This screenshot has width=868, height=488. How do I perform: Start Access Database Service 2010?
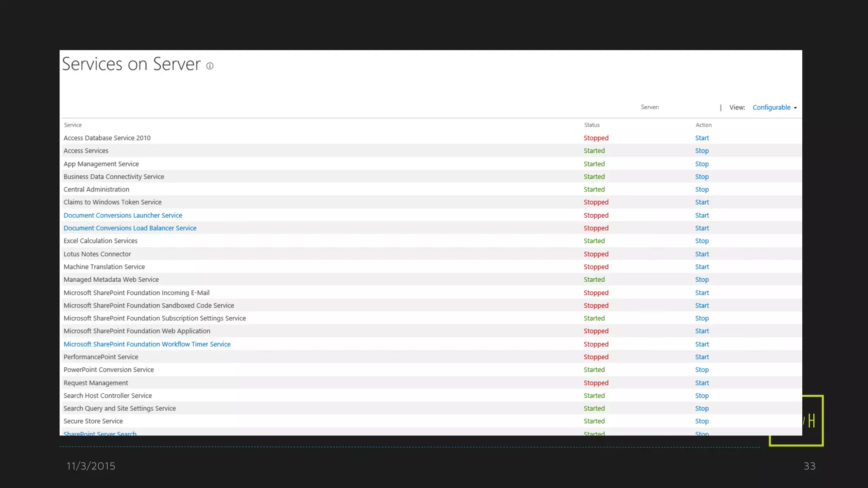tap(702, 138)
